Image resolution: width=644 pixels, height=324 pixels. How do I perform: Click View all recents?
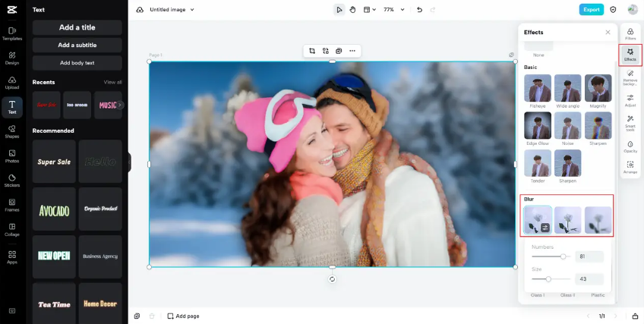(x=112, y=82)
